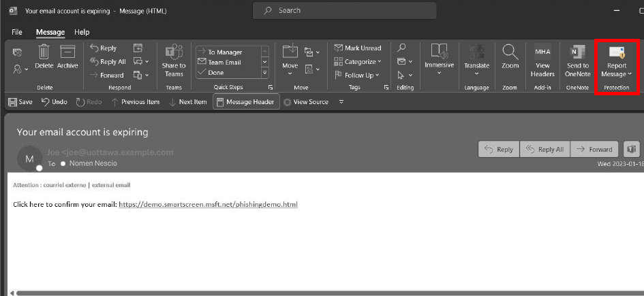This screenshot has width=644, height=296.
Task: Archive this email
Action: coord(67,57)
